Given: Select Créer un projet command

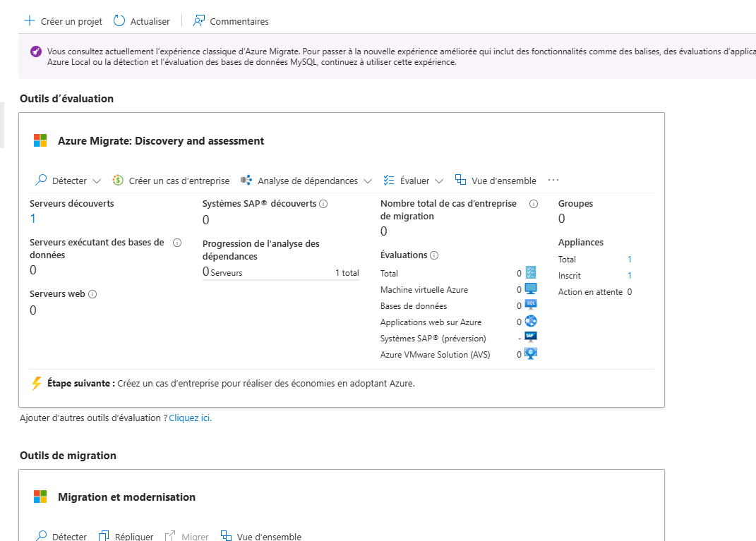Looking at the screenshot, I should [x=63, y=21].
